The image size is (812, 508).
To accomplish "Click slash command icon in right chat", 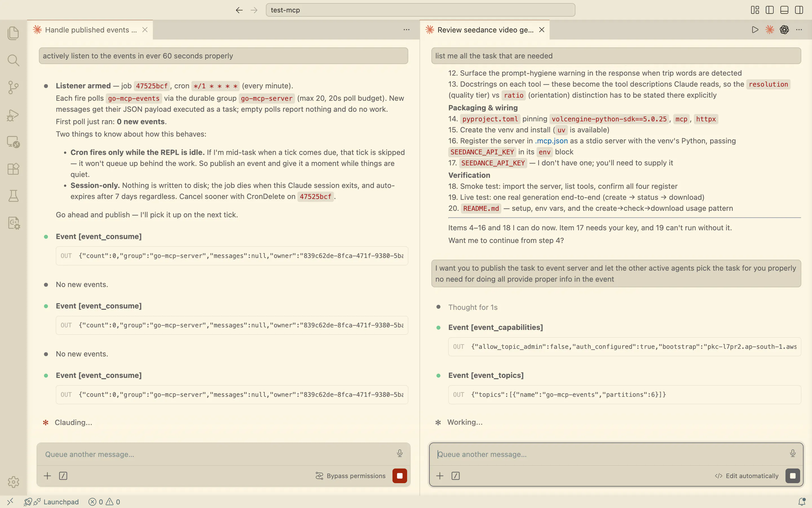I will pos(456,476).
